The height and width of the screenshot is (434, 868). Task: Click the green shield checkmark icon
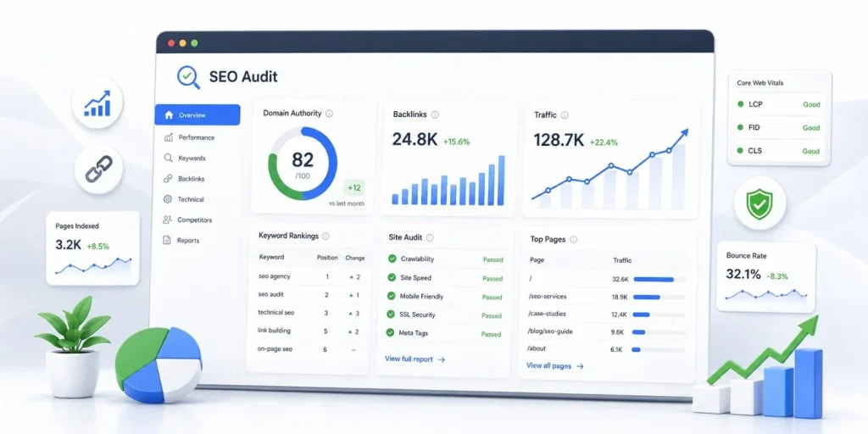[x=759, y=203]
